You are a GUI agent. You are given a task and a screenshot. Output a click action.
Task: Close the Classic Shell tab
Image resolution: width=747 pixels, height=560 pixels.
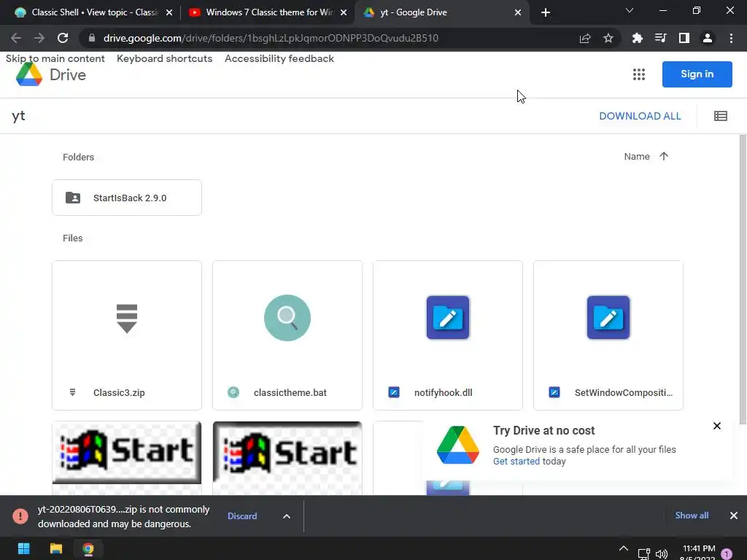[169, 12]
